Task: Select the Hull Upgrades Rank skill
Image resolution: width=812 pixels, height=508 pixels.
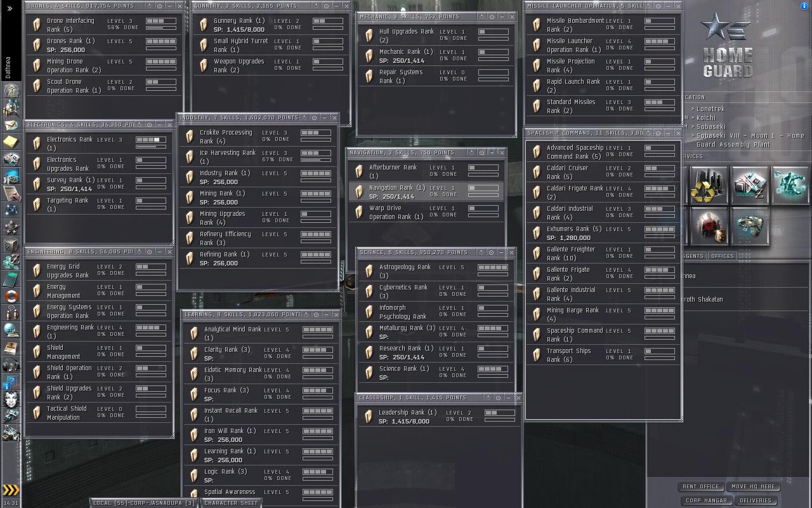Action: click(x=436, y=36)
